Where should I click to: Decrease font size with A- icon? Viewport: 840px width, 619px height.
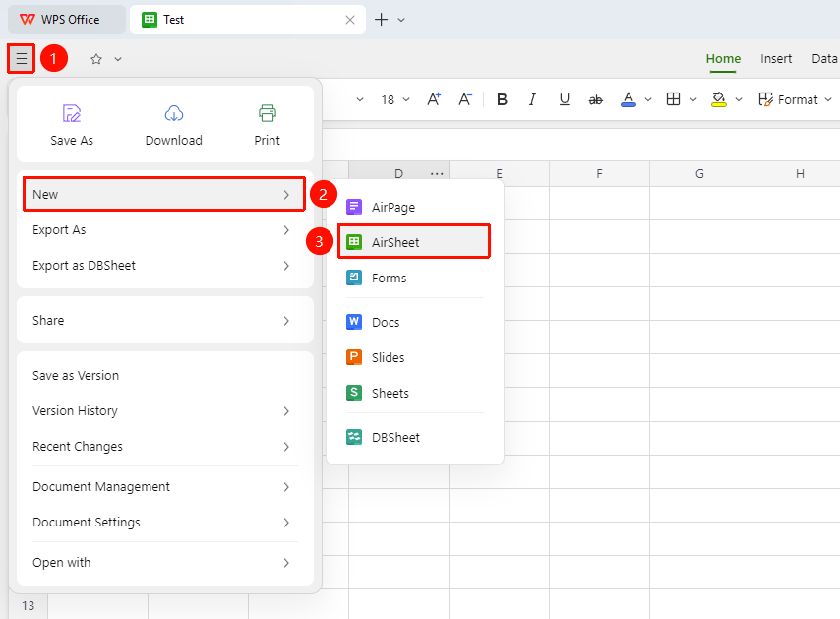point(465,99)
